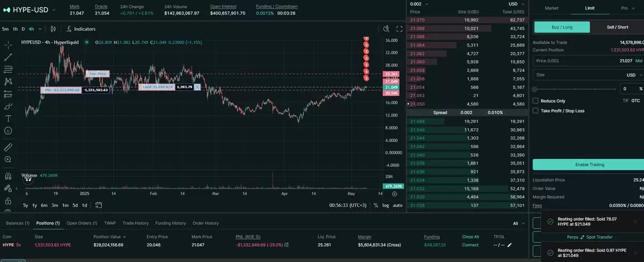This screenshot has width=644, height=262.
Task: Select the Sell / Short side
Action: coord(617,27)
